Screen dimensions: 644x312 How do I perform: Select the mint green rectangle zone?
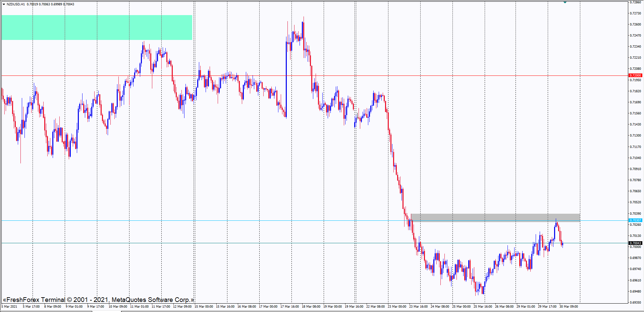97,28
